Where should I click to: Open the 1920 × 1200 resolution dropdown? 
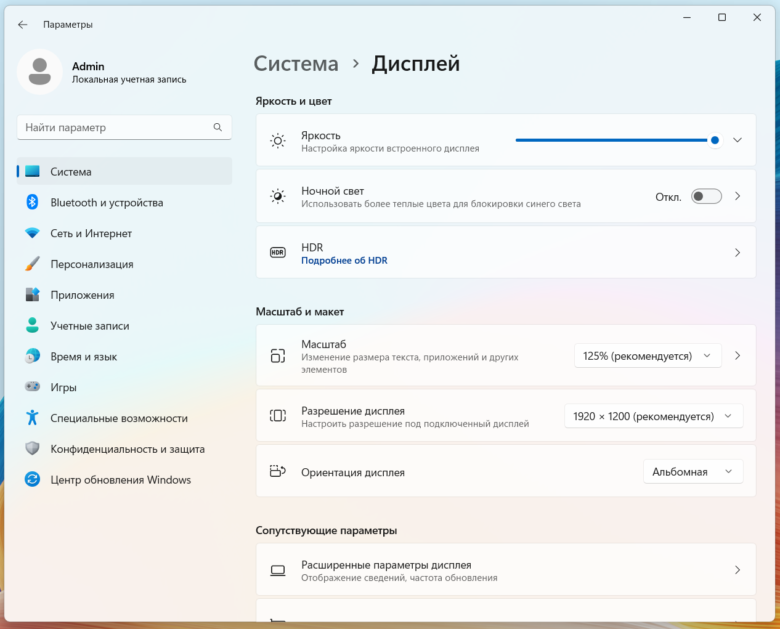pyautogui.click(x=653, y=416)
